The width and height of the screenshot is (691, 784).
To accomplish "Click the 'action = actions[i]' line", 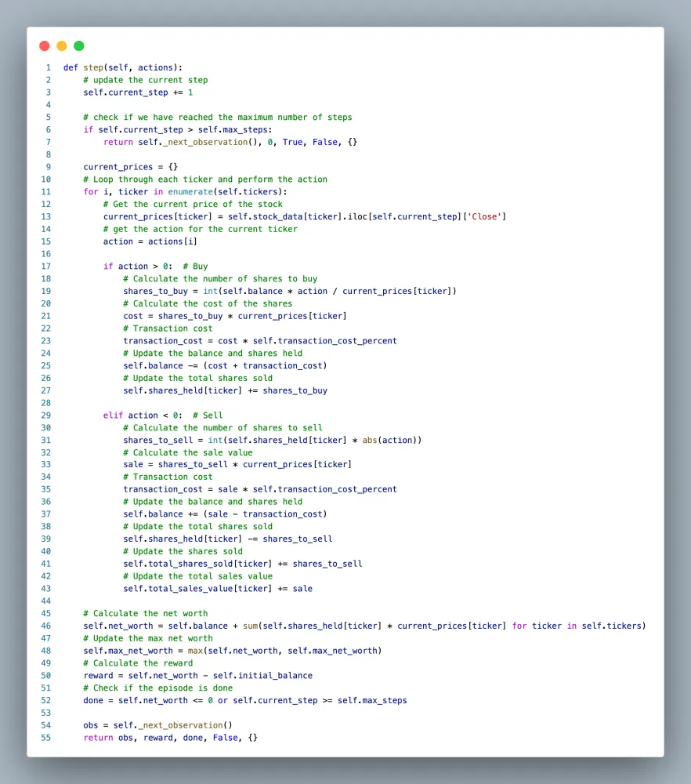I will point(150,241).
